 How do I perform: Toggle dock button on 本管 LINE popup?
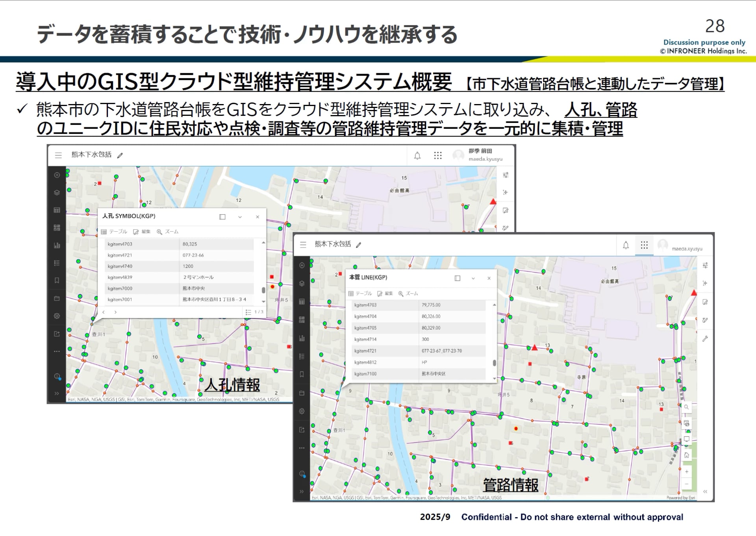point(457,278)
